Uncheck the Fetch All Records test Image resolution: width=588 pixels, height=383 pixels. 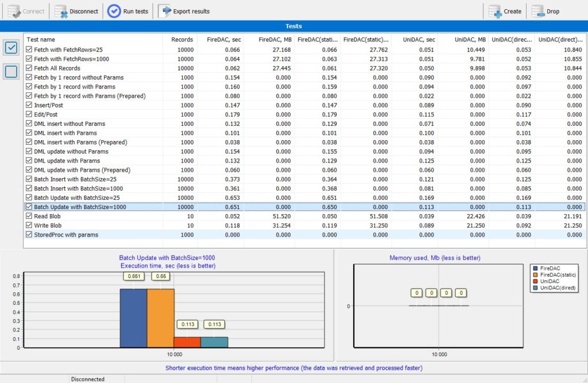tap(29, 68)
